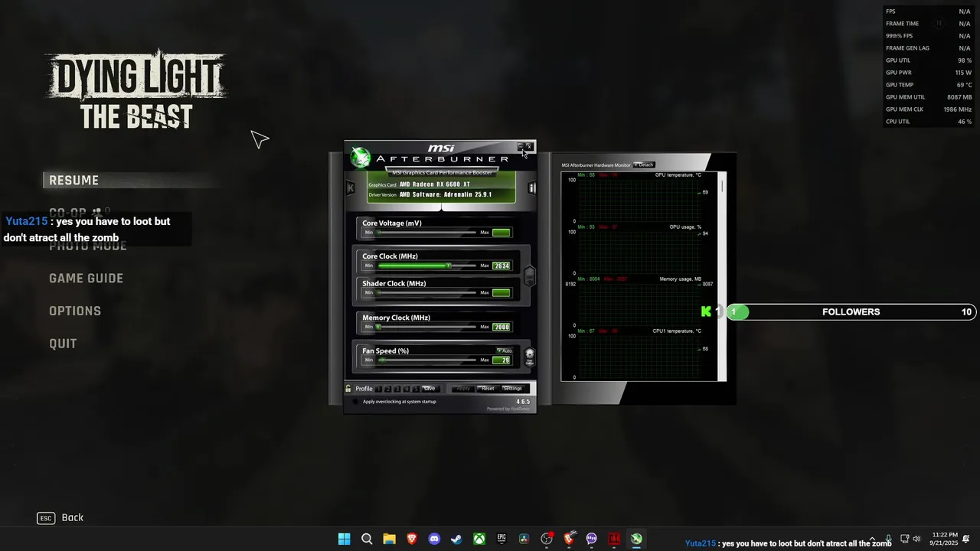The width and height of the screenshot is (980, 551).
Task: Open GAME GUIDE from the menu
Action: tap(86, 279)
